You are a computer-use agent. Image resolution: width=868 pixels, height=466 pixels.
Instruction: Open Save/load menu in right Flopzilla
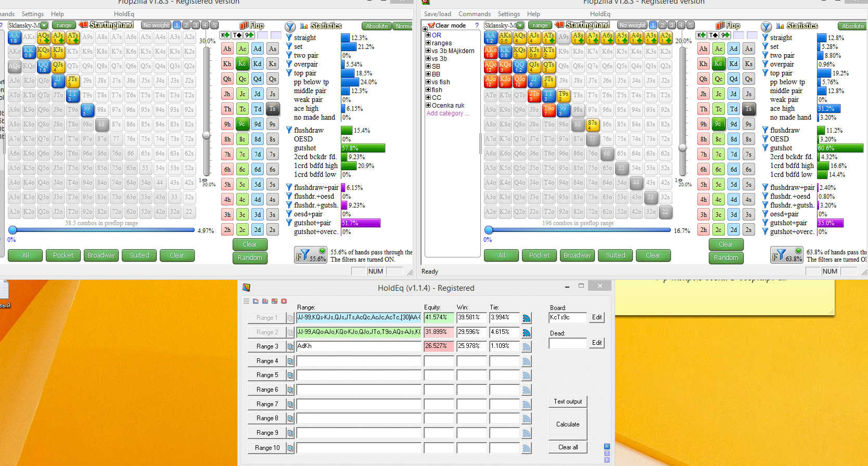point(437,14)
